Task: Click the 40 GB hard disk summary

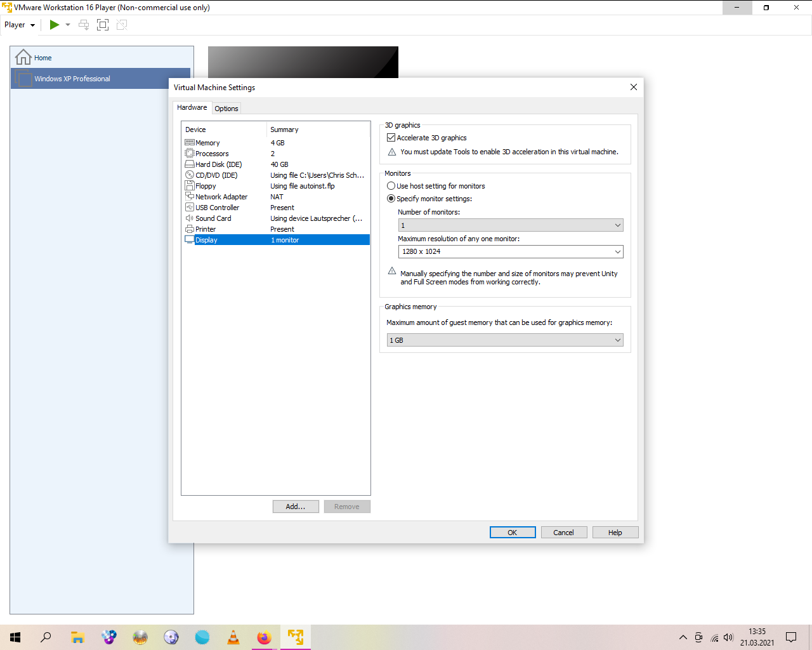Action: (x=280, y=164)
